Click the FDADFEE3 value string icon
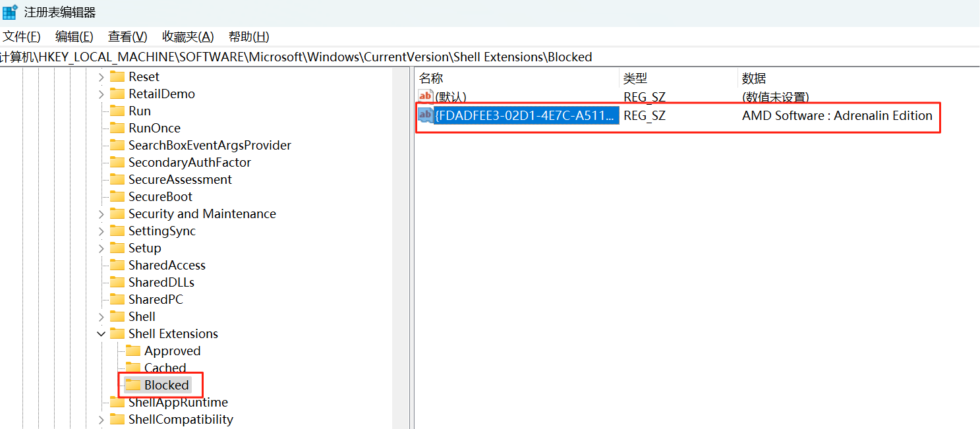The height and width of the screenshot is (429, 980). tap(426, 115)
